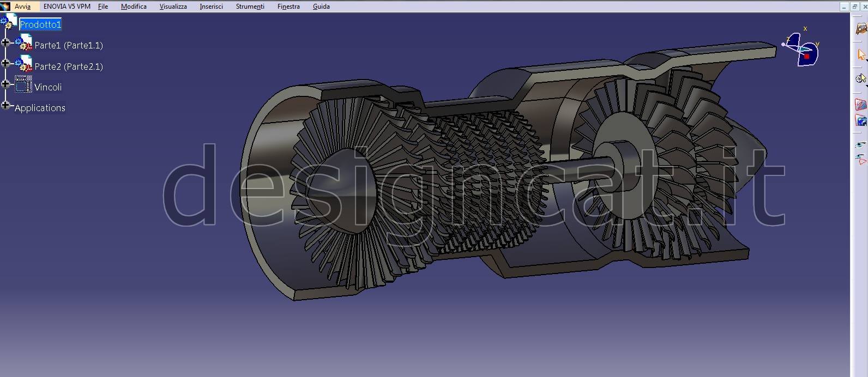This screenshot has height=377, width=868.
Task: Open the Strumenti menu
Action: [x=250, y=7]
